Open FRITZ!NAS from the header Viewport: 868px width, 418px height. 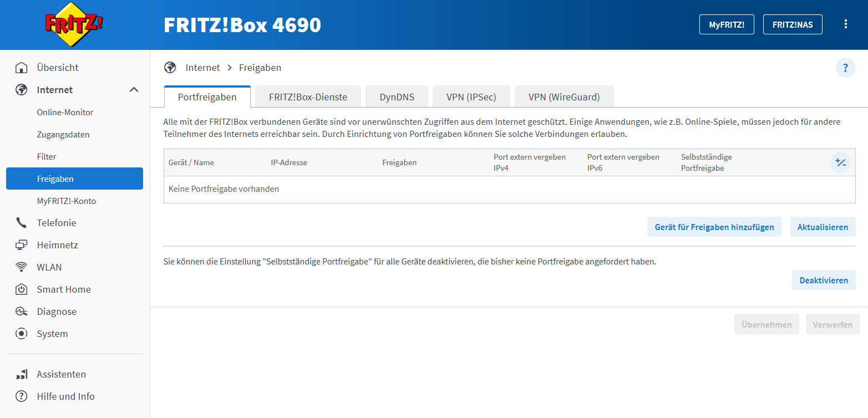tap(793, 24)
